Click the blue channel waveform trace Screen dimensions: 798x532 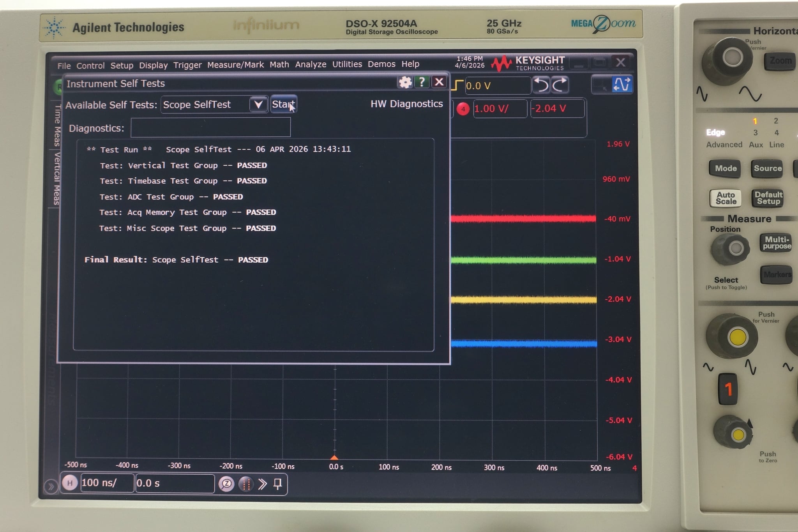point(524,343)
